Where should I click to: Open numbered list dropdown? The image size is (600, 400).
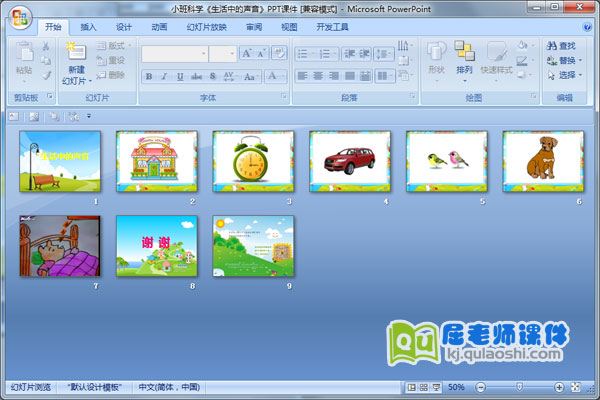pyautogui.click(x=327, y=54)
